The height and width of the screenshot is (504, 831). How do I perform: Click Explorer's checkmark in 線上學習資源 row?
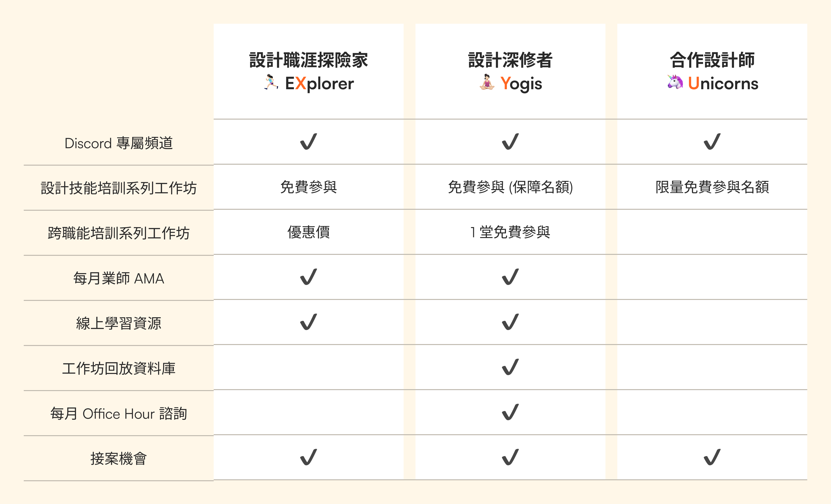click(x=308, y=322)
